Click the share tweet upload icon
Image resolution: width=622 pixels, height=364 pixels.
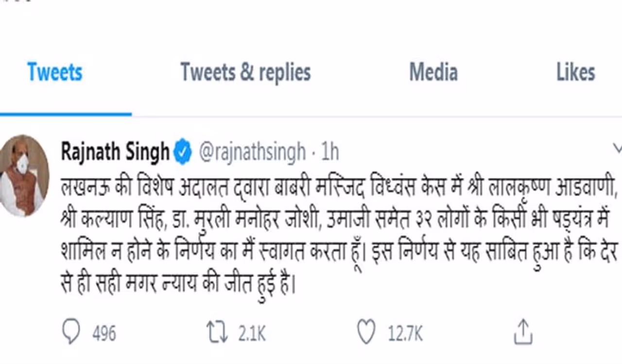523,333
